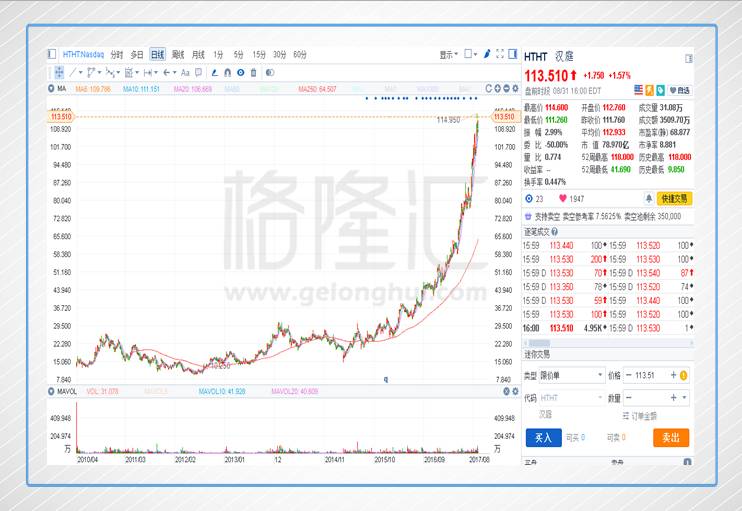Image resolution: width=742 pixels, height=511 pixels.
Task: Open the 数量 quantity dropdown arrow
Action: (x=684, y=397)
